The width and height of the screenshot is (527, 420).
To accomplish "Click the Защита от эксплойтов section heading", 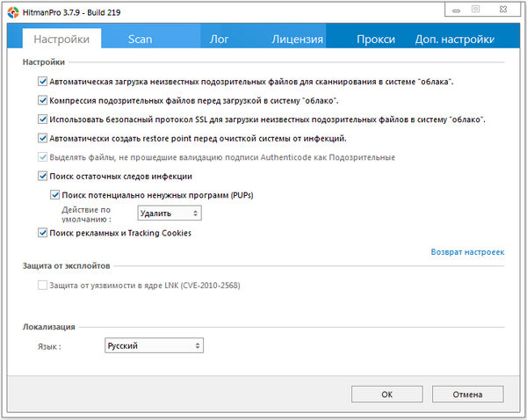I will [x=66, y=265].
